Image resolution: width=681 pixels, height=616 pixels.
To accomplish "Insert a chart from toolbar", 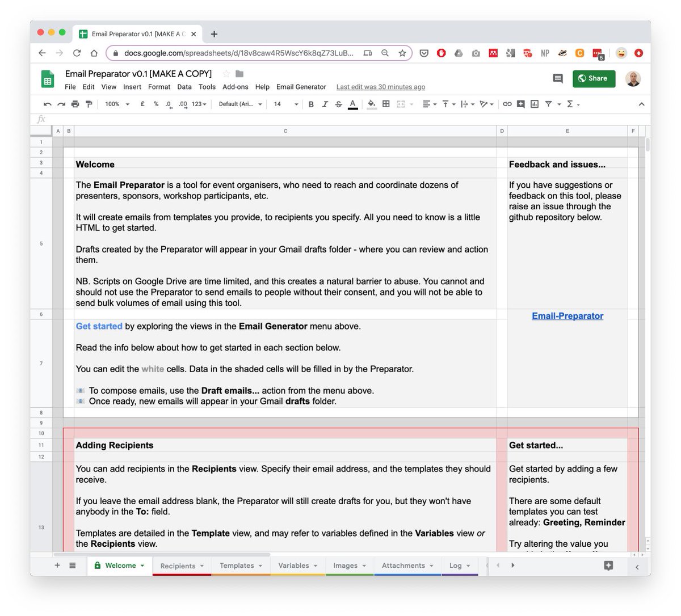I will (x=535, y=104).
